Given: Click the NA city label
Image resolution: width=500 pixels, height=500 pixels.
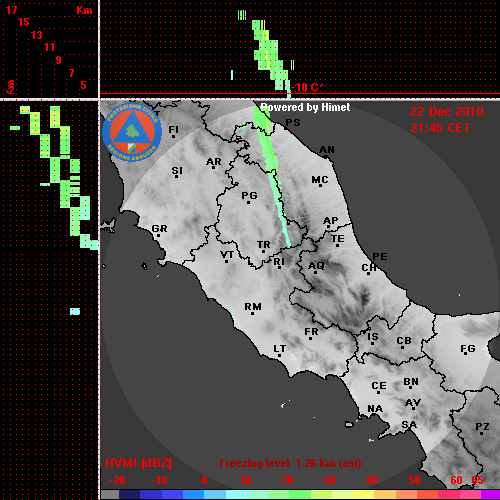Looking at the screenshot, I should [375, 409].
